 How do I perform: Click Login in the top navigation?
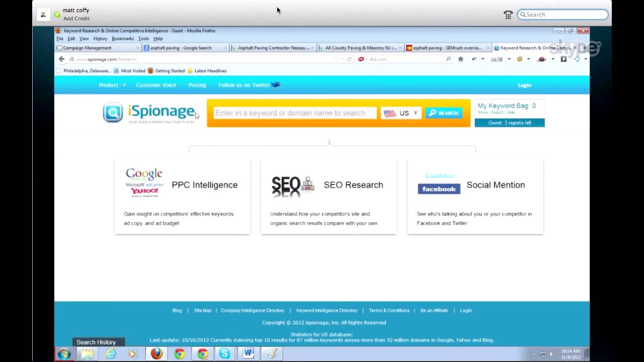pos(524,85)
